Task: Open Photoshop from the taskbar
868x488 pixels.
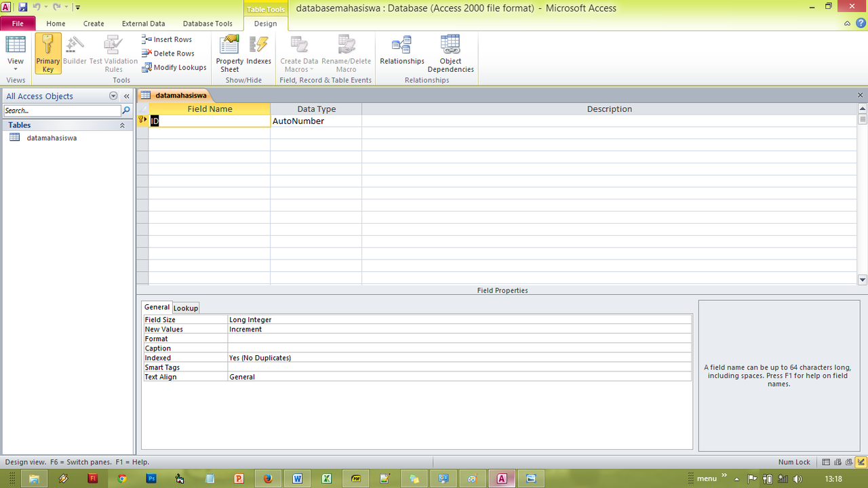Action: click(x=152, y=478)
